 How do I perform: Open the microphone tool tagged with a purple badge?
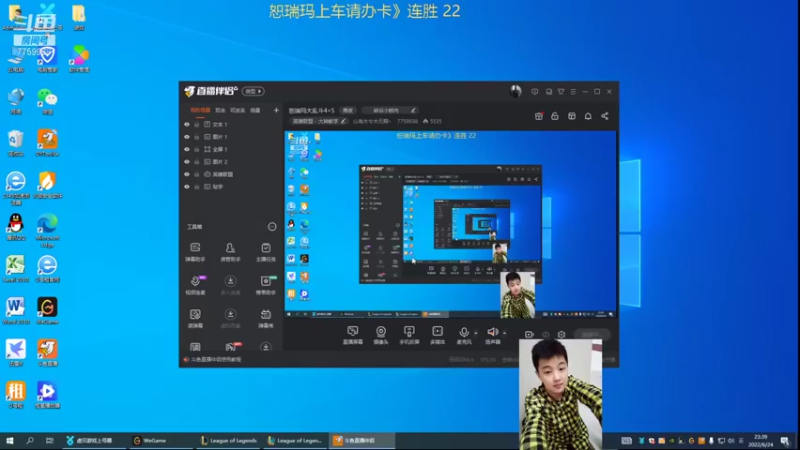coord(195,285)
